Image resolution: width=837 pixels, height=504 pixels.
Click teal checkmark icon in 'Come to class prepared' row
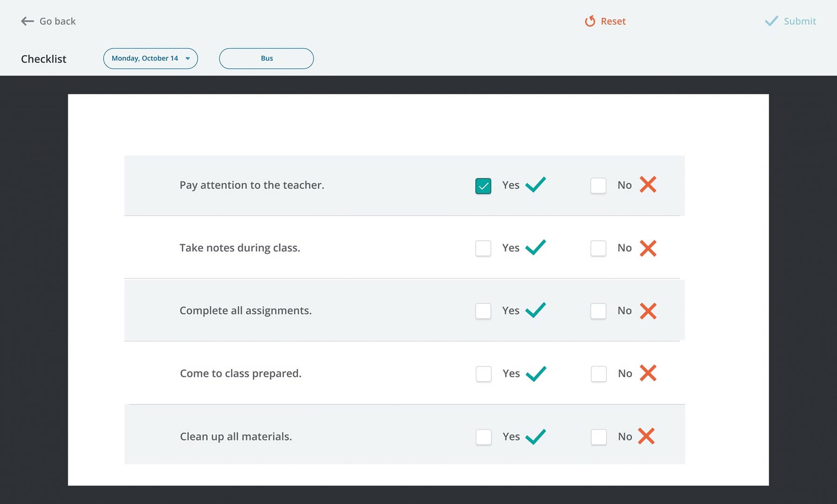[x=536, y=373]
